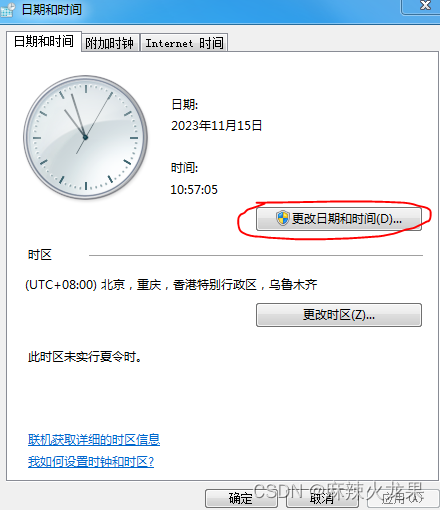Viewport: 440px width, 510px height.
Task: Click the 日期: label
Action: [x=185, y=105]
